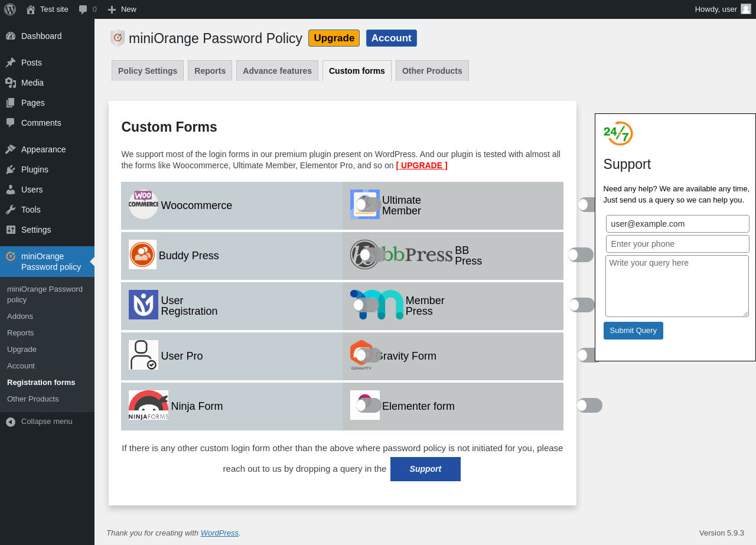Toggle the switch overlapping the bbPress logo
This screenshot has height=545, width=756.
click(x=372, y=255)
